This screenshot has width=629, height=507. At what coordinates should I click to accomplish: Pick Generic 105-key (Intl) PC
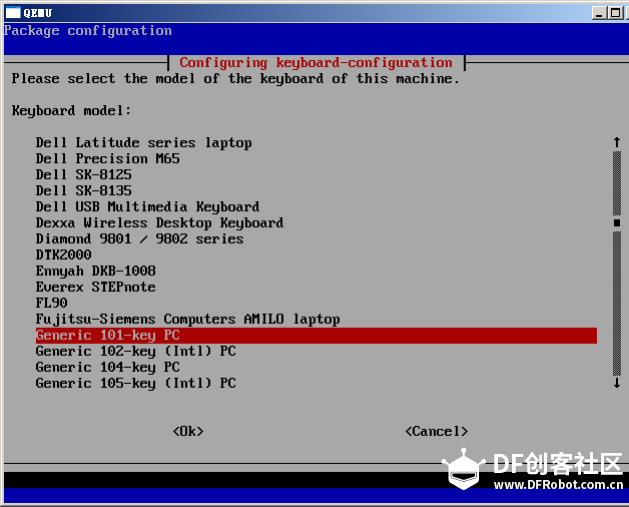click(x=136, y=383)
